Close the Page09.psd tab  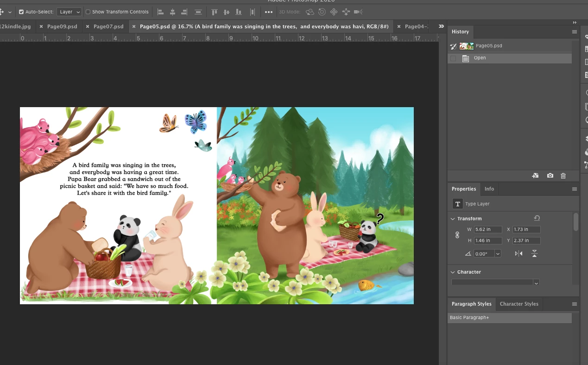click(x=42, y=26)
